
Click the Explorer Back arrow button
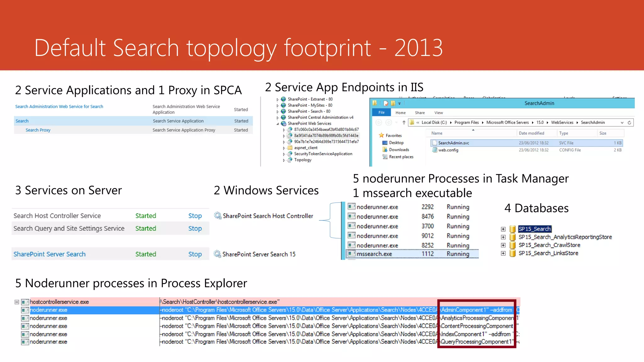(x=379, y=123)
